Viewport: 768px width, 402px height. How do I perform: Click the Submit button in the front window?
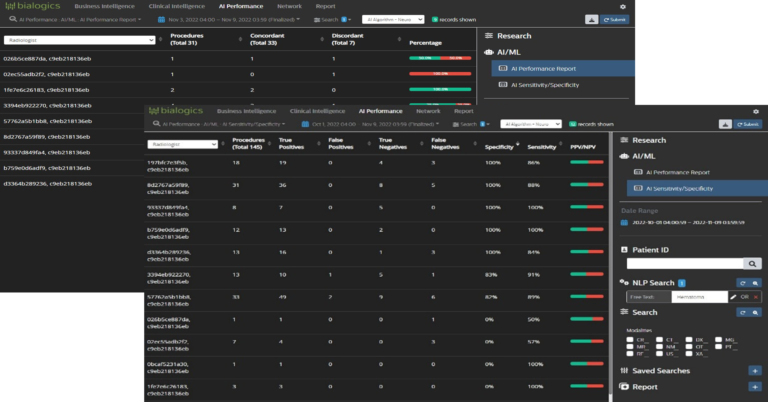(x=747, y=124)
